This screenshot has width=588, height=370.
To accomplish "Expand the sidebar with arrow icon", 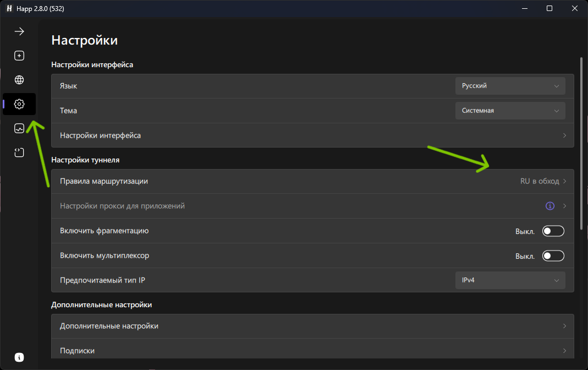I will click(x=19, y=31).
